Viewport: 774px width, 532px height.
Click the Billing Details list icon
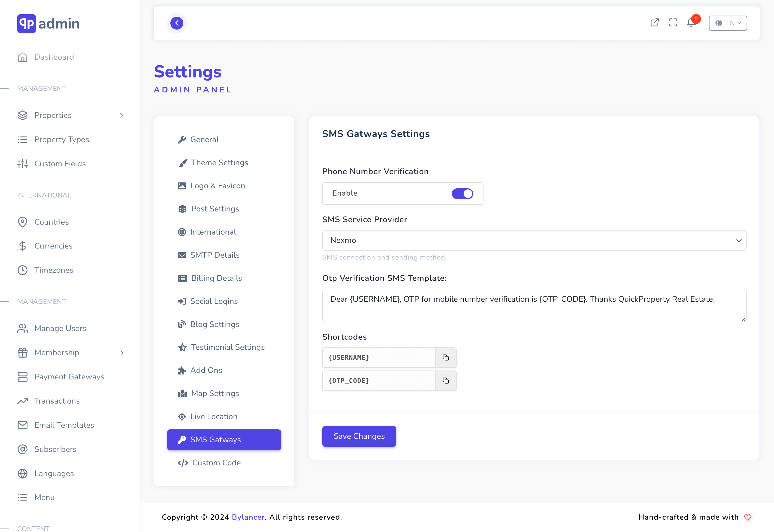[x=182, y=278]
